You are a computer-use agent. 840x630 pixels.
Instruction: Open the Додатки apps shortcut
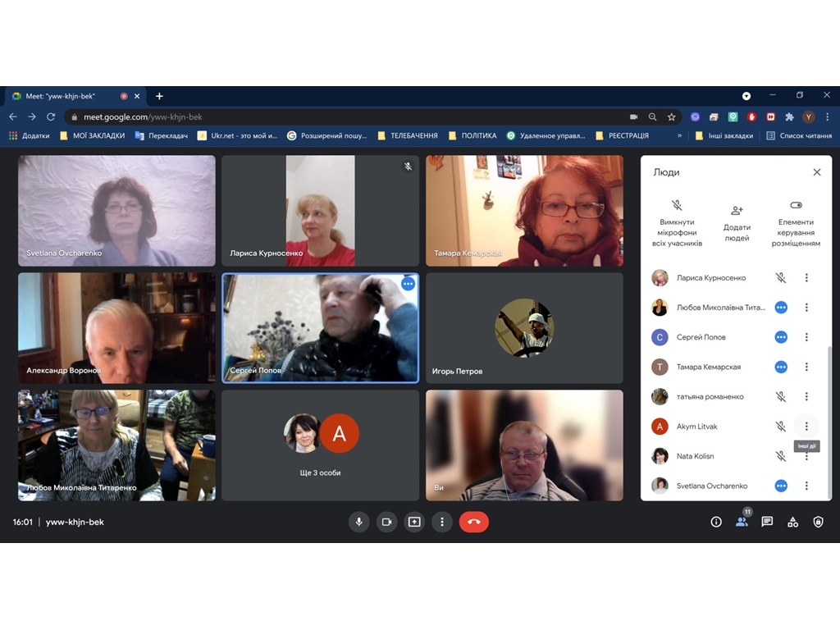[30, 135]
